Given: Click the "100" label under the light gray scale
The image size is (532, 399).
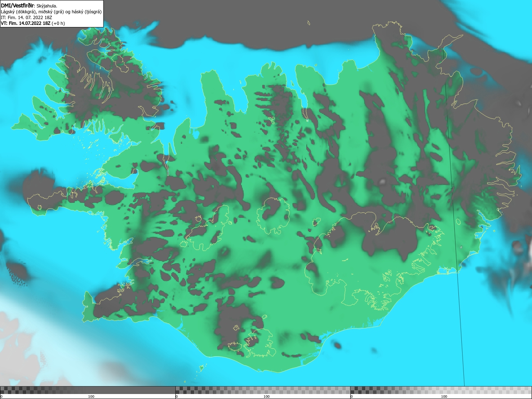Looking at the screenshot, I should pos(444,397).
